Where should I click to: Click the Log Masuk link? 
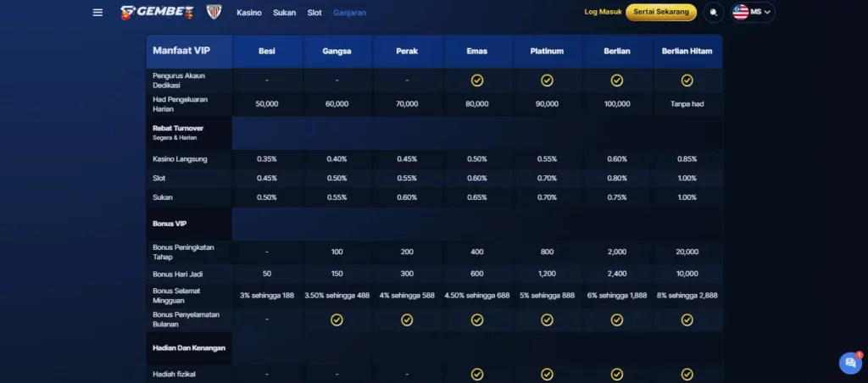(603, 12)
